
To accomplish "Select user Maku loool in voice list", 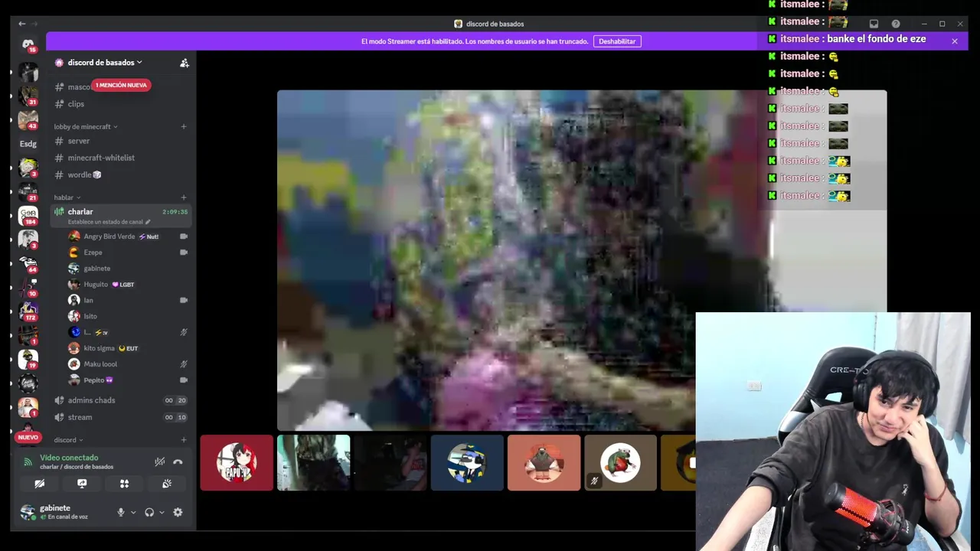I will pyautogui.click(x=128, y=364).
